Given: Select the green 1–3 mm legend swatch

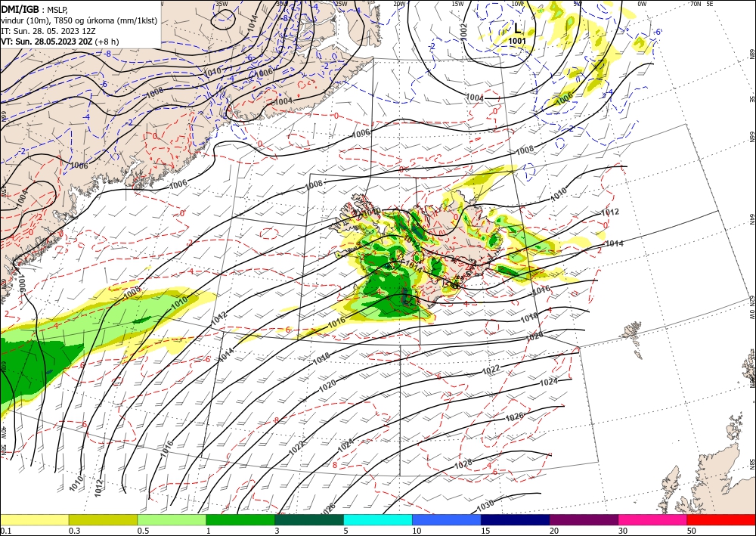Looking at the screenshot, I should point(240,519).
